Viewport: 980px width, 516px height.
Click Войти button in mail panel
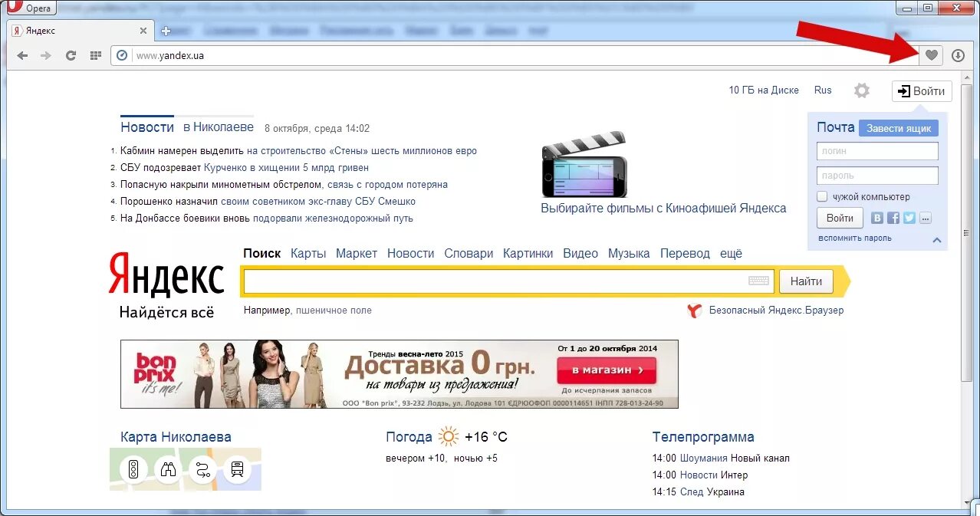click(840, 218)
